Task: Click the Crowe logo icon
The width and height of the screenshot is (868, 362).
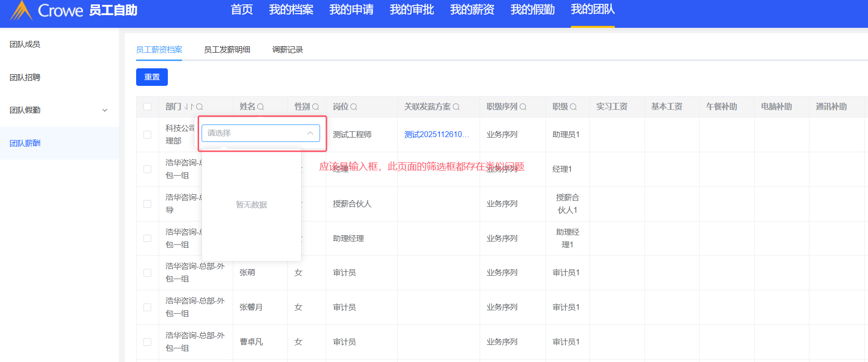Action: click(x=21, y=10)
